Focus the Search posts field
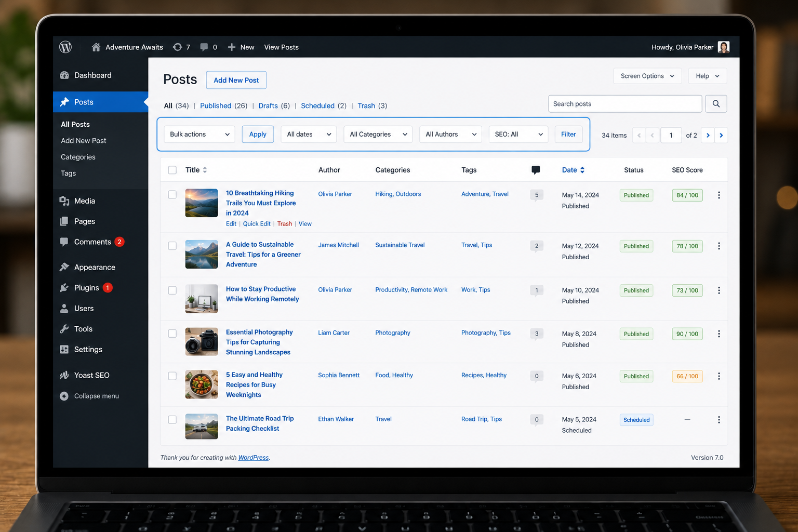This screenshot has width=798, height=532. (625, 104)
